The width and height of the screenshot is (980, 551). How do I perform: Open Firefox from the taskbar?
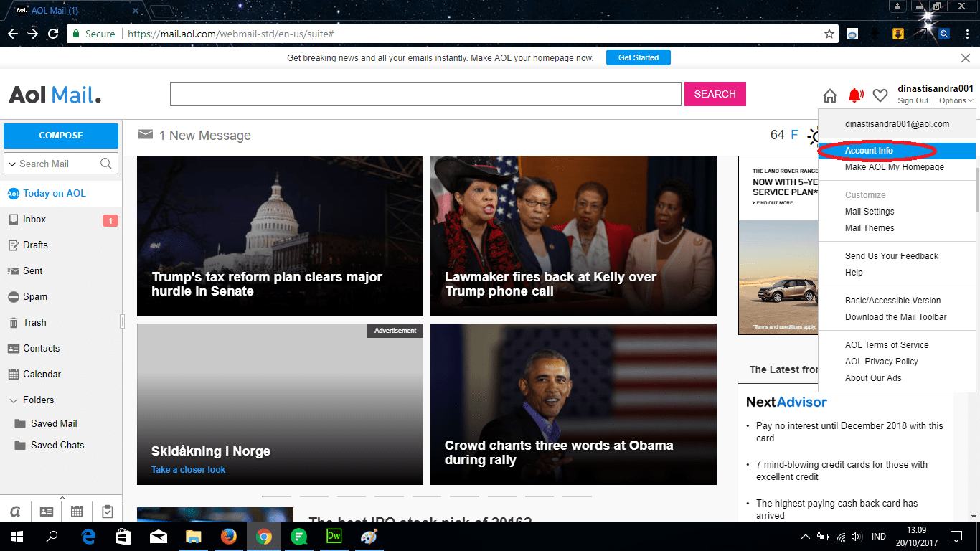point(229,537)
